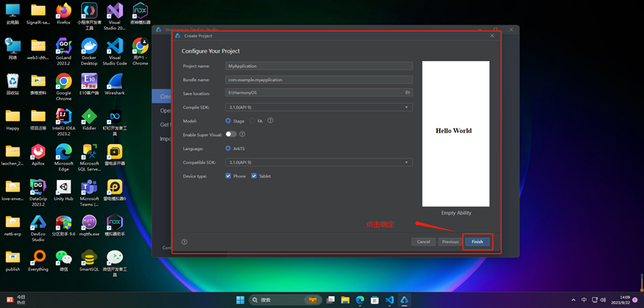644x308 pixels.
Task: Open Unity Hub desktop icon
Action: click(x=63, y=190)
